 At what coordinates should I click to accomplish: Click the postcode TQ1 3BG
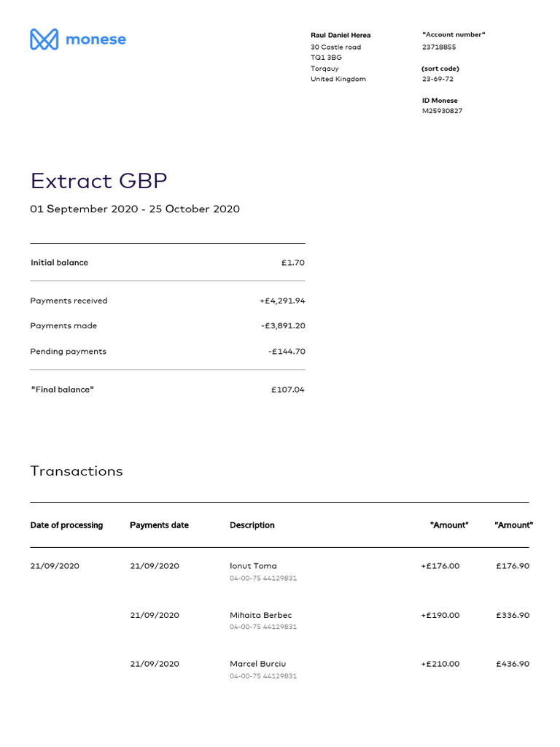[326, 58]
